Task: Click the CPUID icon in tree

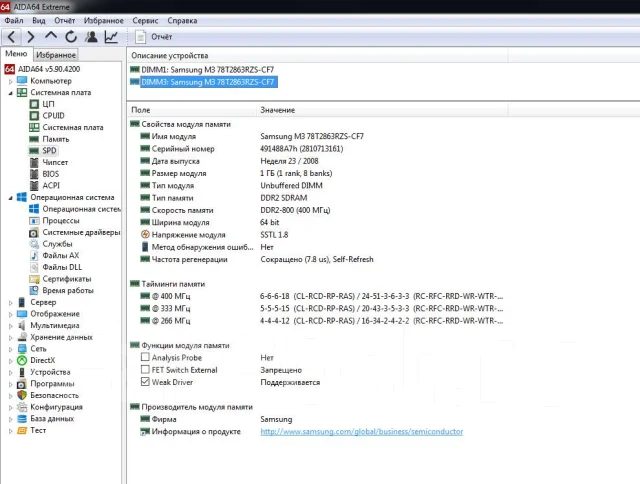Action: [x=34, y=115]
